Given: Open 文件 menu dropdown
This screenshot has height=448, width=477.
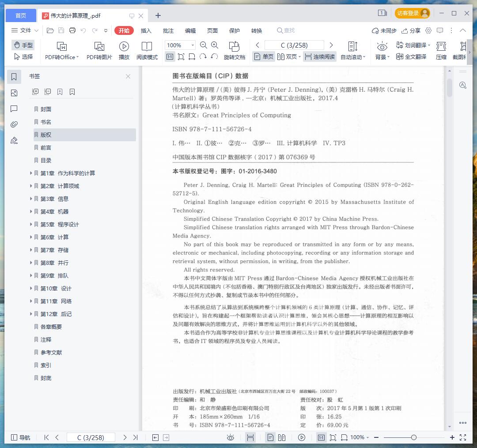Looking at the screenshot, I should (x=25, y=30).
